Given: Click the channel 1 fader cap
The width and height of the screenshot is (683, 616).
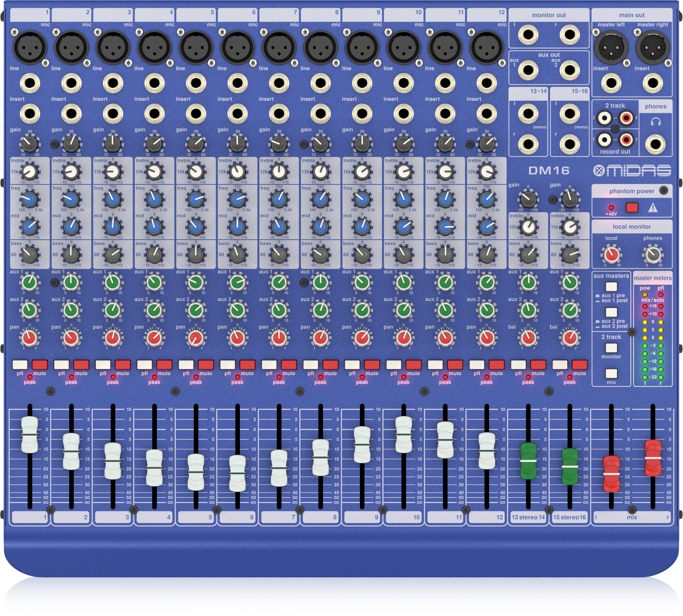Looking at the screenshot, I should (x=30, y=434).
